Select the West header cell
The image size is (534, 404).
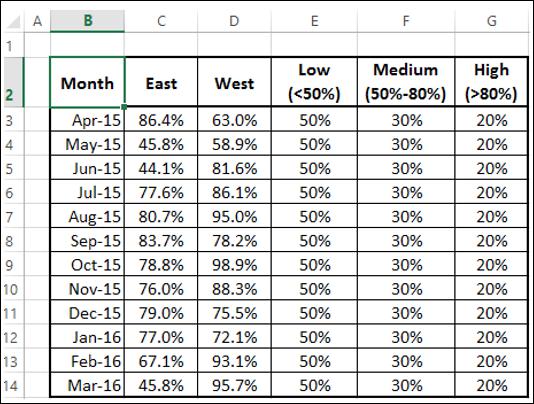point(234,83)
